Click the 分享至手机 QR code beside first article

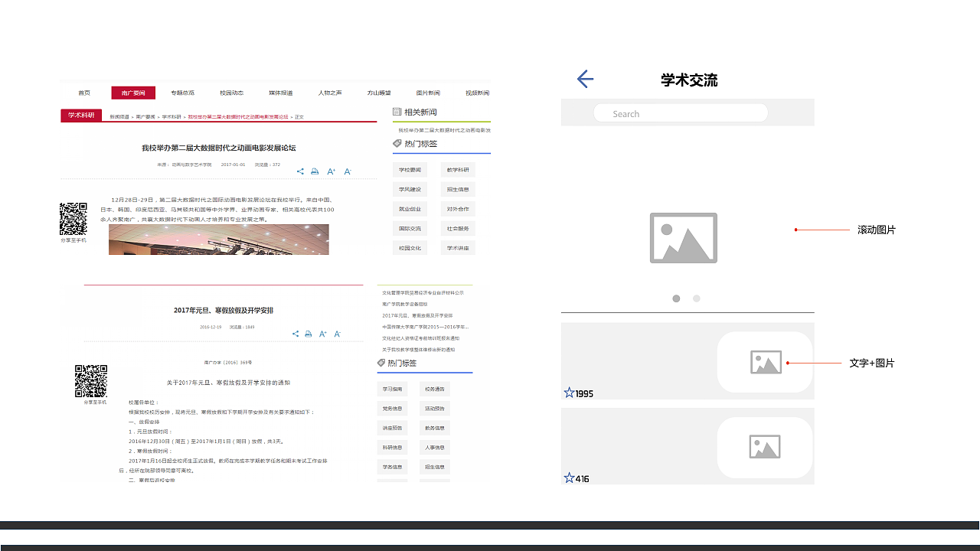[73, 219]
